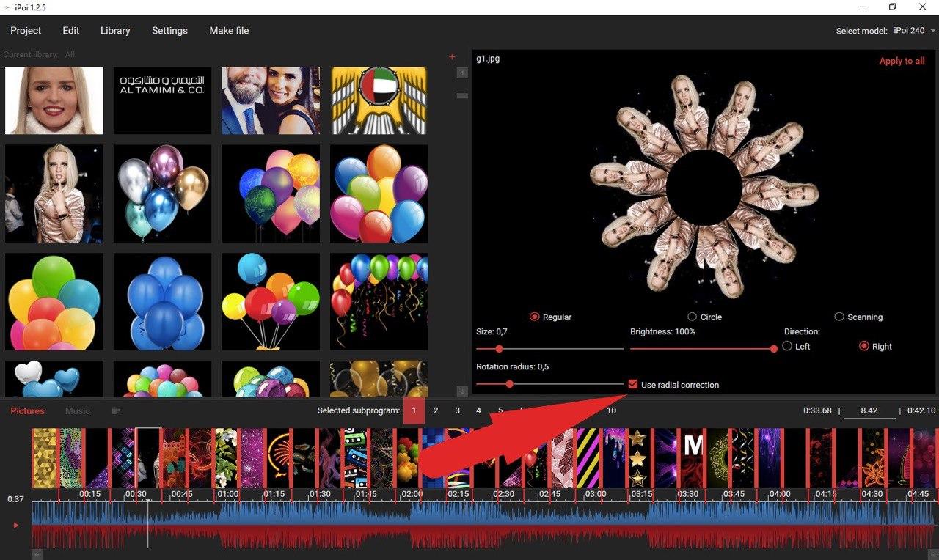Select the UAE emblem thumbnail in library
Screen dimensions: 939x560
pyautogui.click(x=379, y=101)
